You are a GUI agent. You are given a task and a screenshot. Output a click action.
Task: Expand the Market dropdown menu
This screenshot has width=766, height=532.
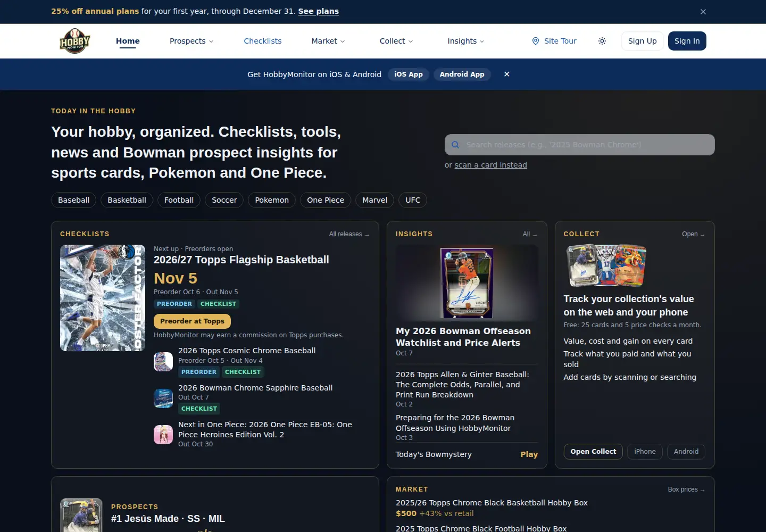click(x=328, y=41)
